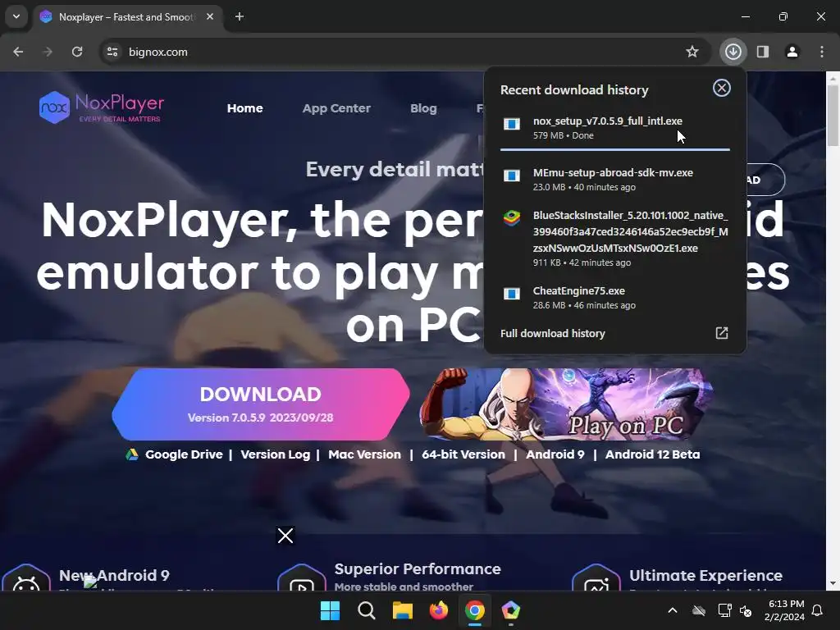Image resolution: width=840 pixels, height=630 pixels.
Task: Open the Android 12 Beta link
Action: point(652,454)
